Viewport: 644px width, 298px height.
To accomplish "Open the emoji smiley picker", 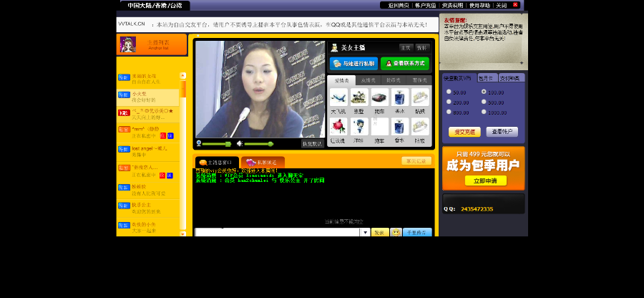I will point(396,232).
